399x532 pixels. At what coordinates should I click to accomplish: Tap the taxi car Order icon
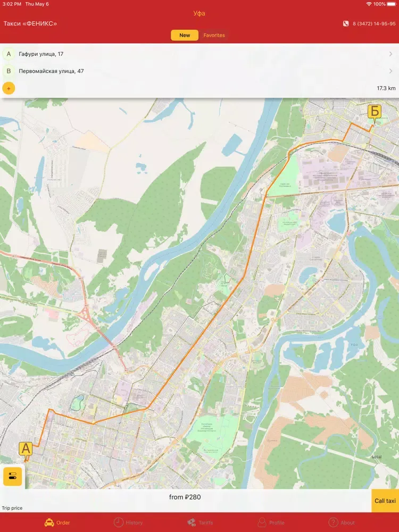tap(49, 522)
